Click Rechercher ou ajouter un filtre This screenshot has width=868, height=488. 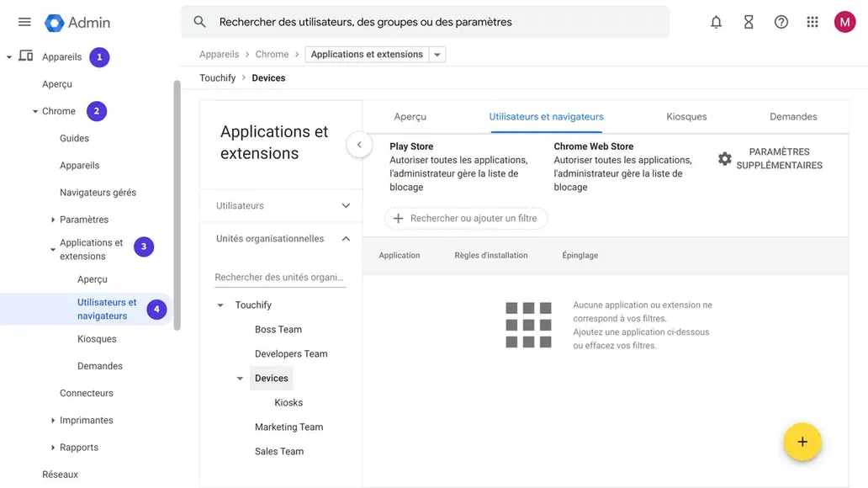coord(466,218)
